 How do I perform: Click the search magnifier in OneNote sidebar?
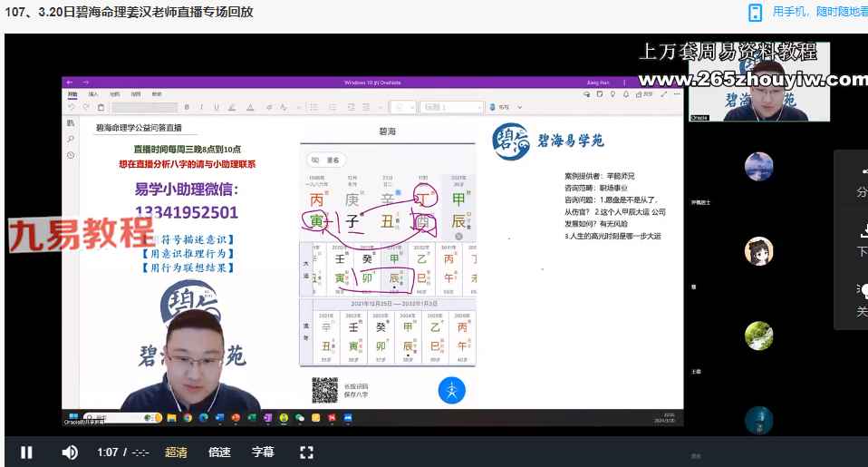point(70,139)
